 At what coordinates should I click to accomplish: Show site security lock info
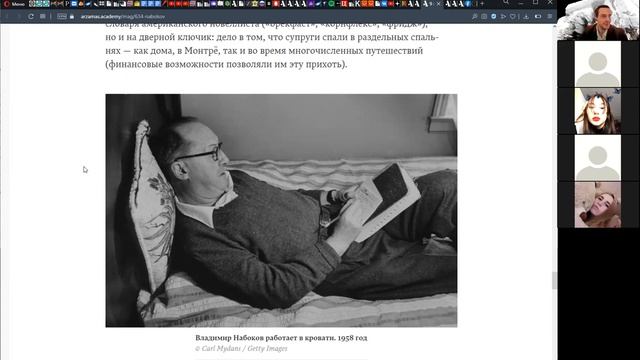click(72, 16)
